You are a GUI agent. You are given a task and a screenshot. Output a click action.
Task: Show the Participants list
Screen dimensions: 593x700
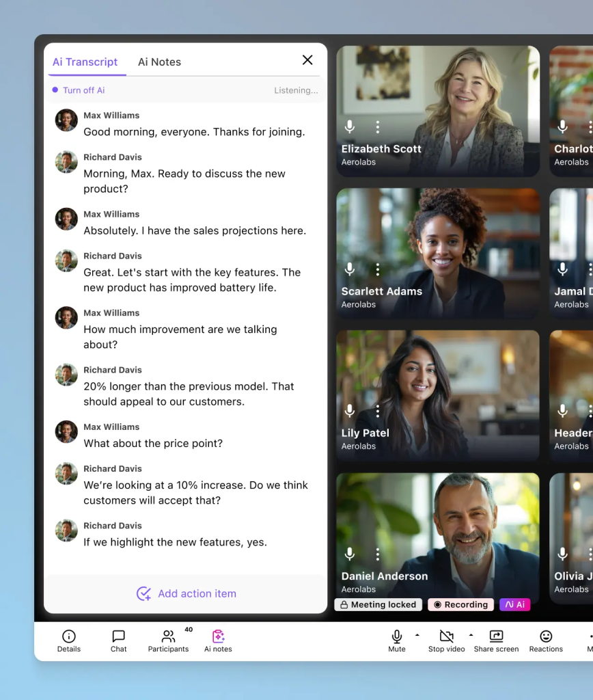168,641
